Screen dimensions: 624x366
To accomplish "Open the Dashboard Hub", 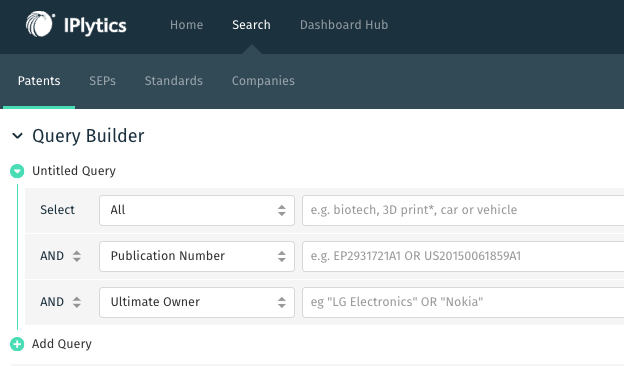I will [x=344, y=25].
